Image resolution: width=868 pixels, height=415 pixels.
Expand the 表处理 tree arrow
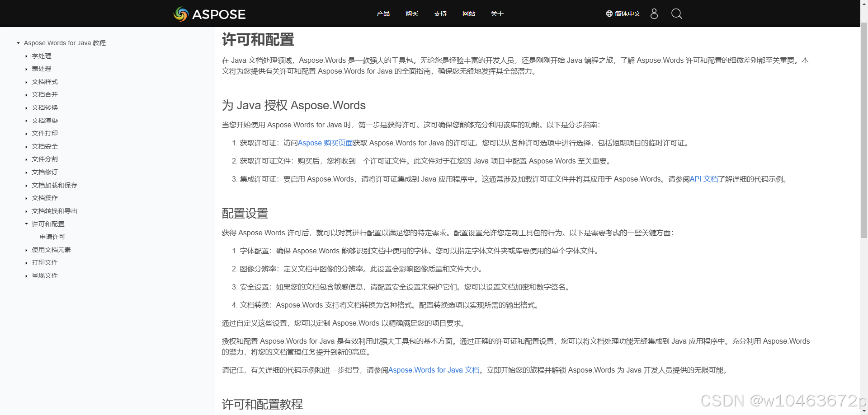tap(26, 69)
